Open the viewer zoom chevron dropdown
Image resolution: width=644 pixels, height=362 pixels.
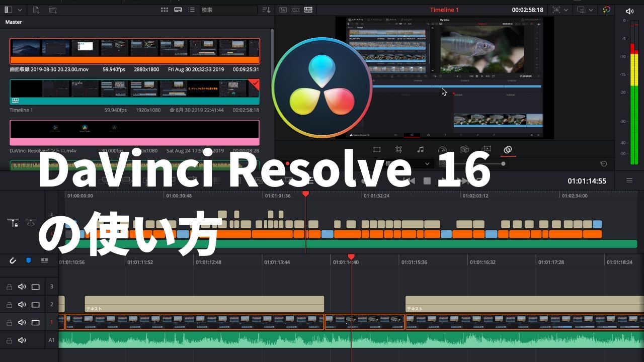(566, 10)
